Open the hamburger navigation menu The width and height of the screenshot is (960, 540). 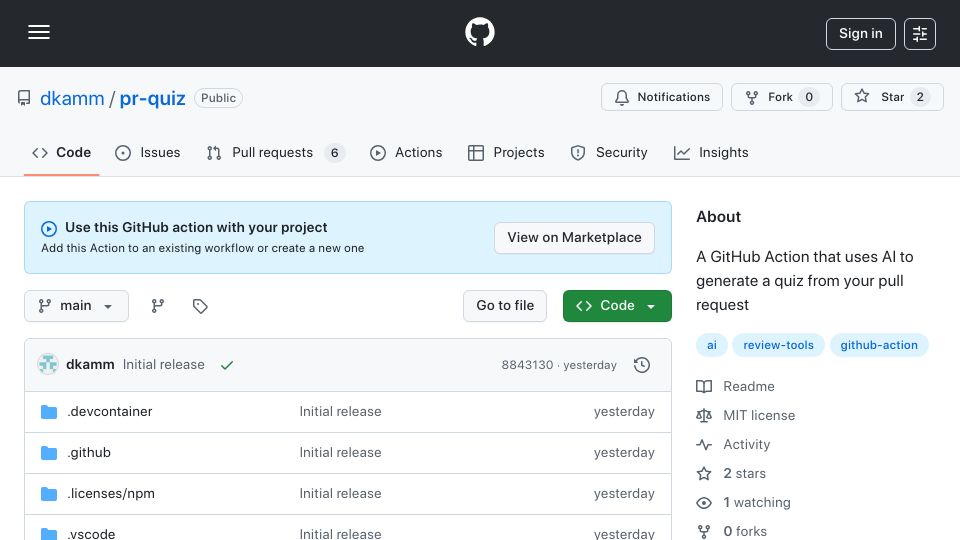point(39,32)
